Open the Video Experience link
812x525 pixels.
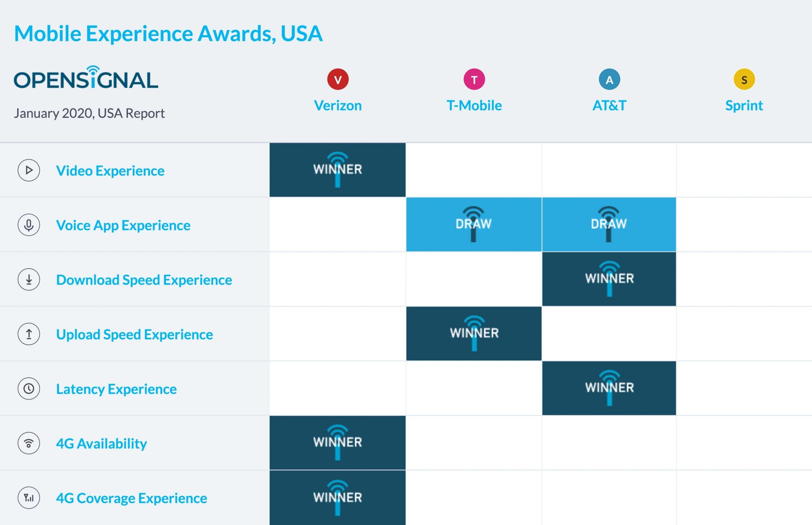click(110, 171)
